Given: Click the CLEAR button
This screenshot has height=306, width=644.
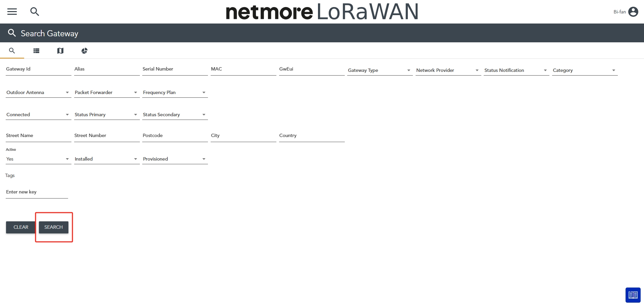Looking at the screenshot, I should 21,227.
